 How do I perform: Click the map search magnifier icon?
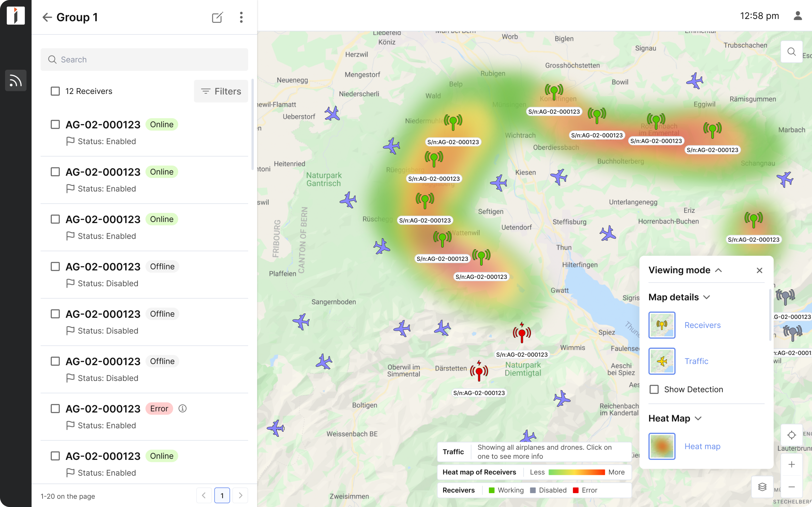click(791, 52)
